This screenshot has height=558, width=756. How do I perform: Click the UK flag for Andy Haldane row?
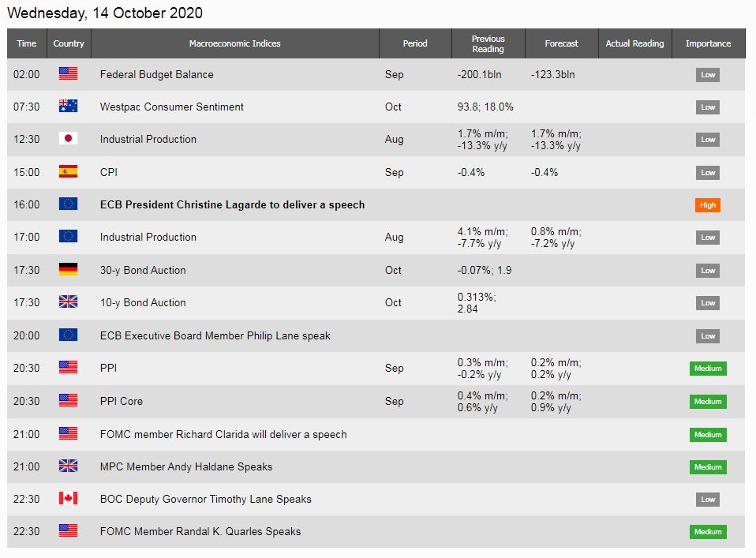tap(68, 466)
